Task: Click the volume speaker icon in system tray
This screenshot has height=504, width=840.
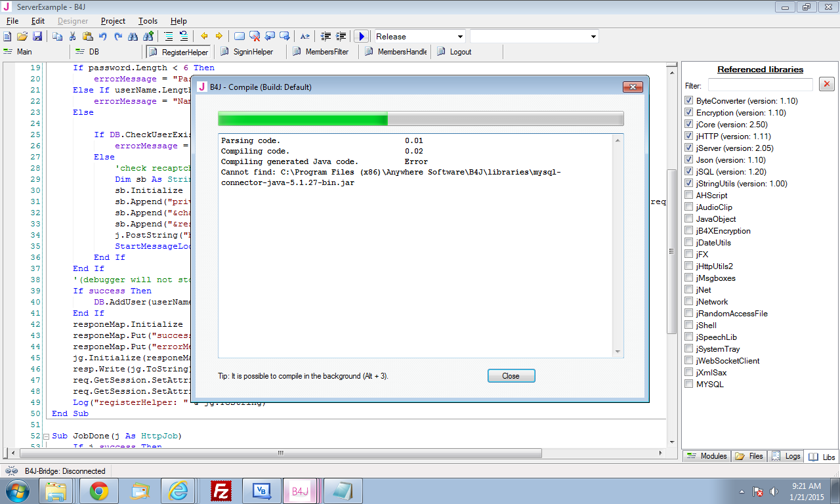Action: pyautogui.click(x=773, y=492)
